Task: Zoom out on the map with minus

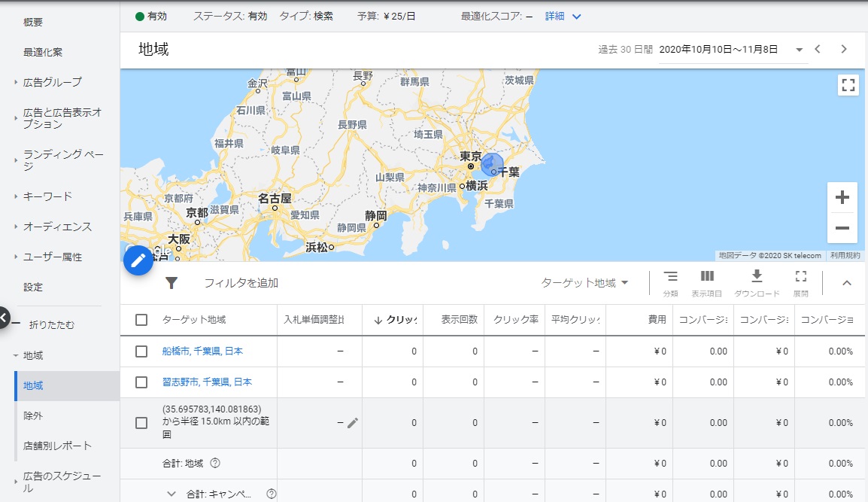Action: 842,228
